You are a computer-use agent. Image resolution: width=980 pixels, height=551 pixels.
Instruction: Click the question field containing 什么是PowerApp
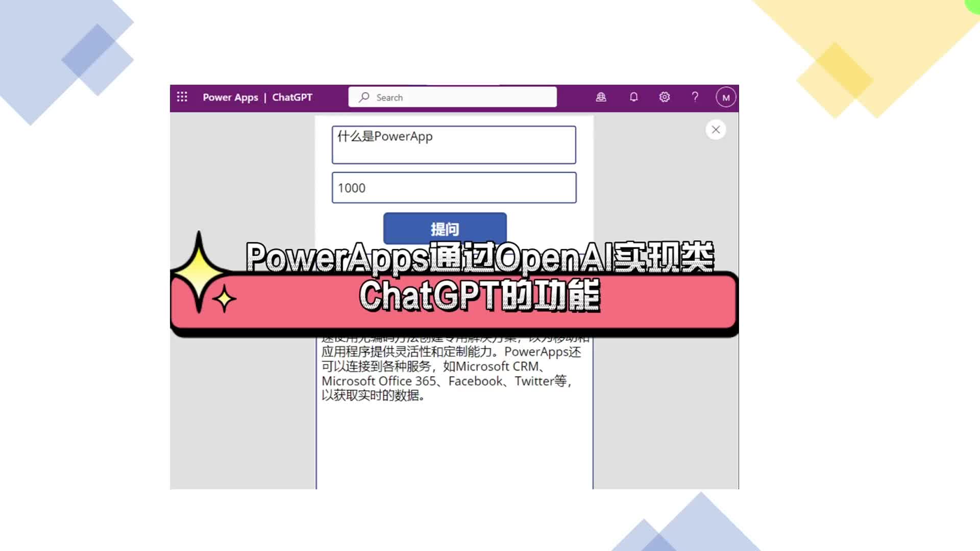click(454, 145)
